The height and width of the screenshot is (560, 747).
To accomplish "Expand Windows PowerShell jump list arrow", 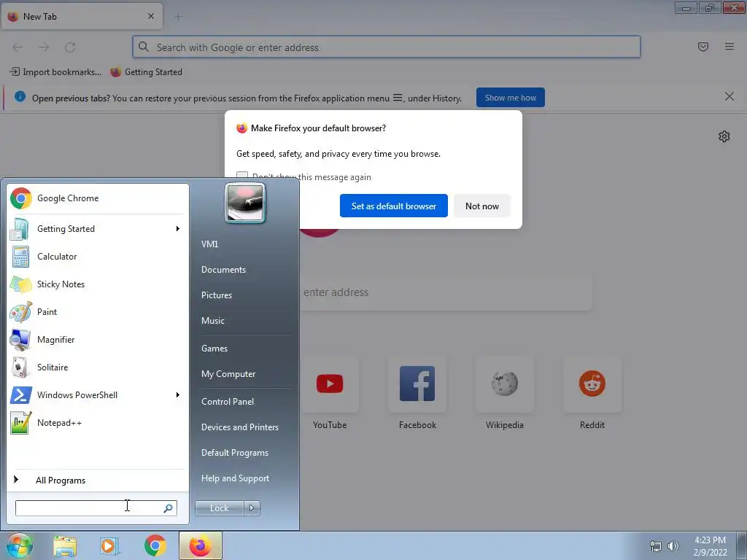I will pos(178,394).
